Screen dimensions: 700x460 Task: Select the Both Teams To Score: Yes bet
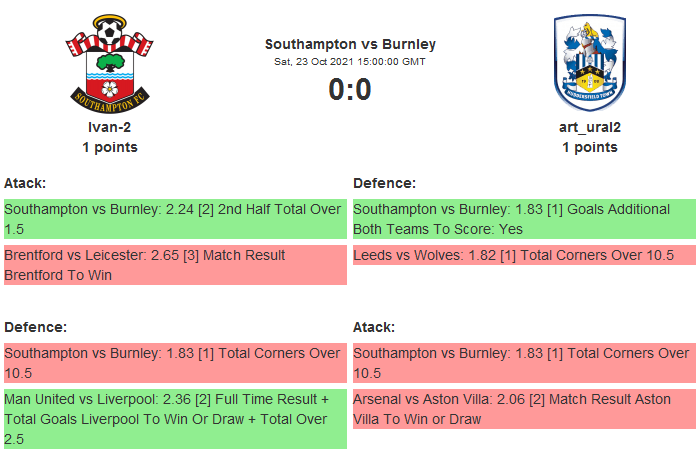coord(524,219)
